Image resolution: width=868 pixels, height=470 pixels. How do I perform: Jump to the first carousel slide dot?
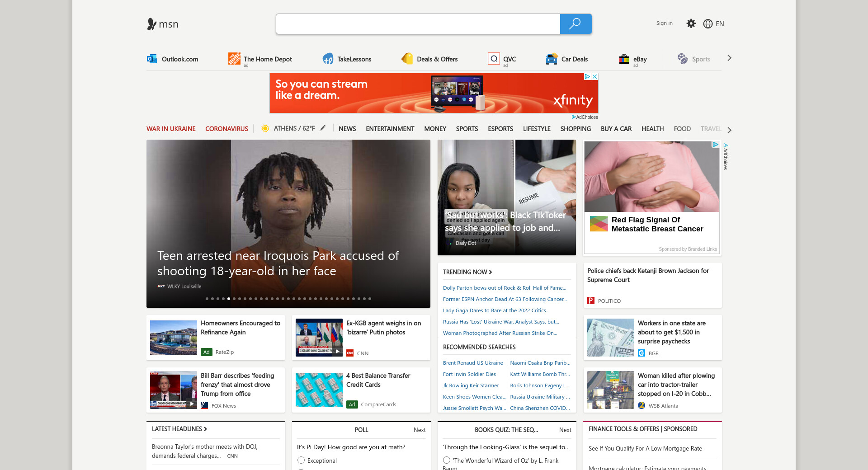[207, 299]
